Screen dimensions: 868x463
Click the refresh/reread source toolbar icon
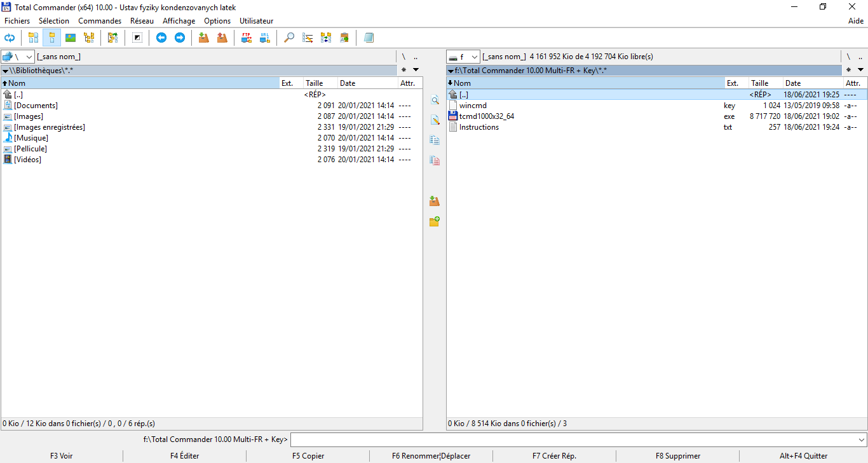[10, 38]
